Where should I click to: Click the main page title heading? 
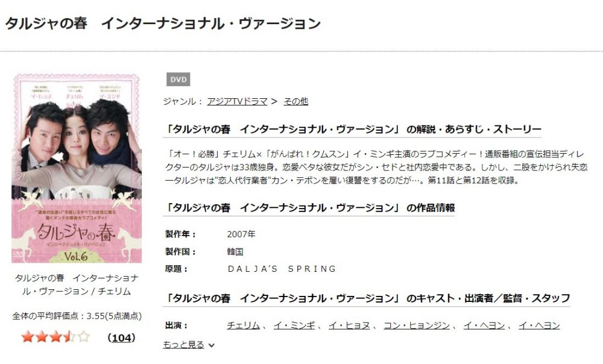tap(163, 24)
